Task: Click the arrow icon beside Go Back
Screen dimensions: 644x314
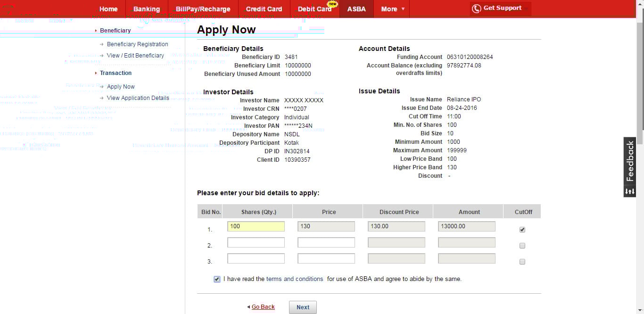Action: coord(248,307)
